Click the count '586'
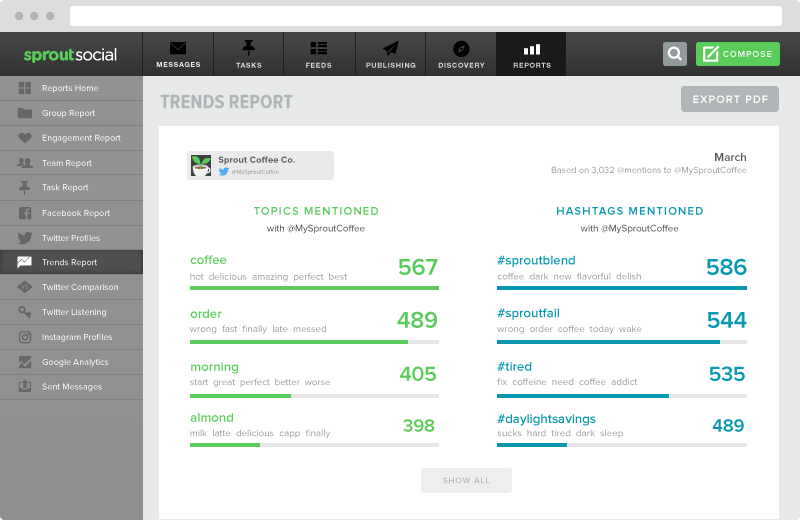 pyautogui.click(x=726, y=267)
